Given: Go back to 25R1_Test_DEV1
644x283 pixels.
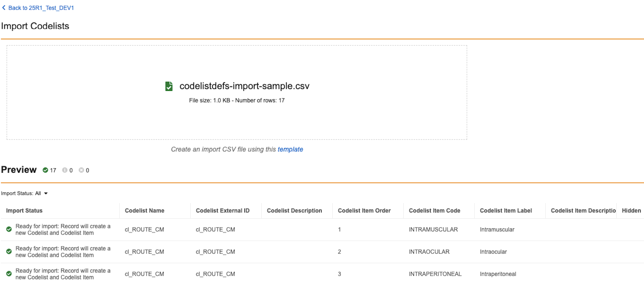Looking at the screenshot, I should coord(41,8).
